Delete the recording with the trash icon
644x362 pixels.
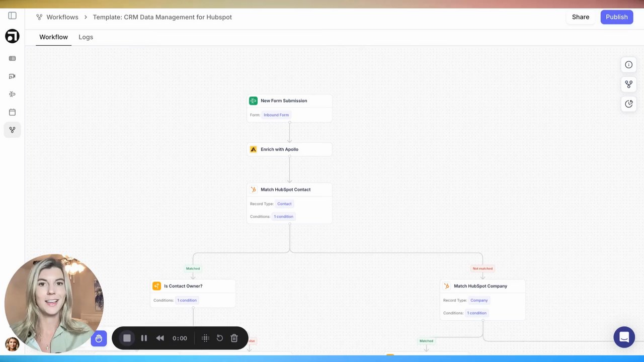click(x=234, y=338)
